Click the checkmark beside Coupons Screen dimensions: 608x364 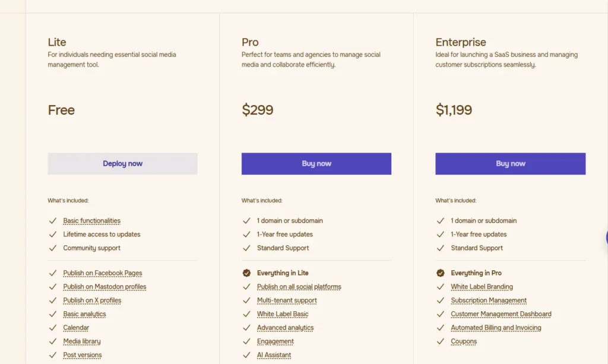[441, 341]
